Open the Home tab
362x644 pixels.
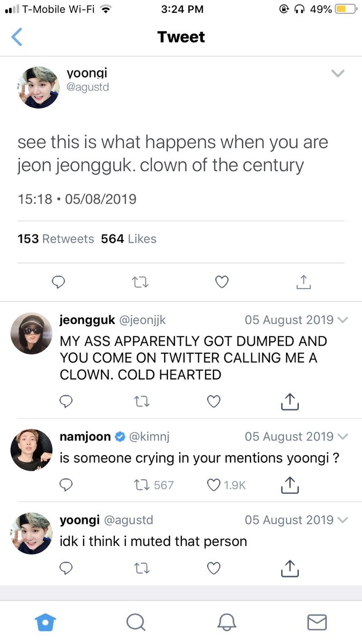pyautogui.click(x=45, y=622)
